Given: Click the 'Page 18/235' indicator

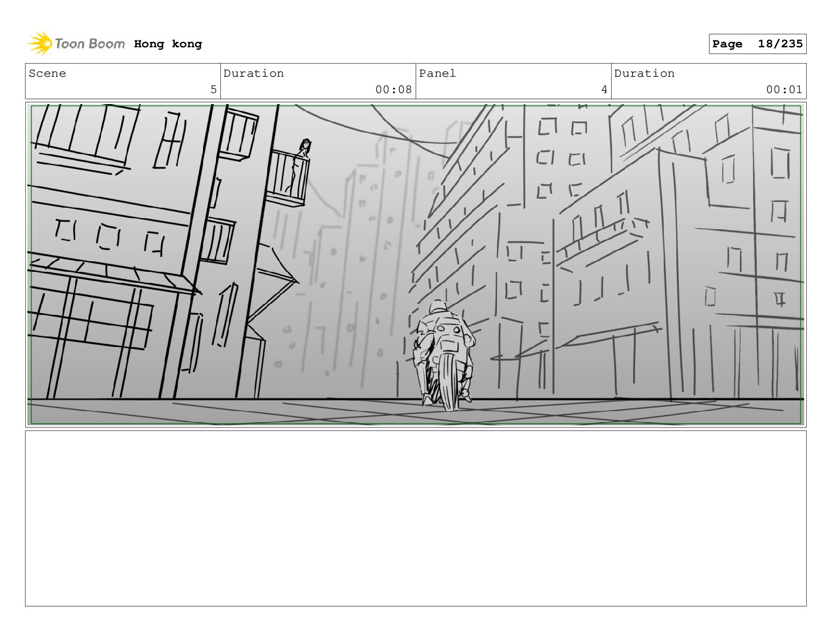Looking at the screenshot, I should pos(757,44).
